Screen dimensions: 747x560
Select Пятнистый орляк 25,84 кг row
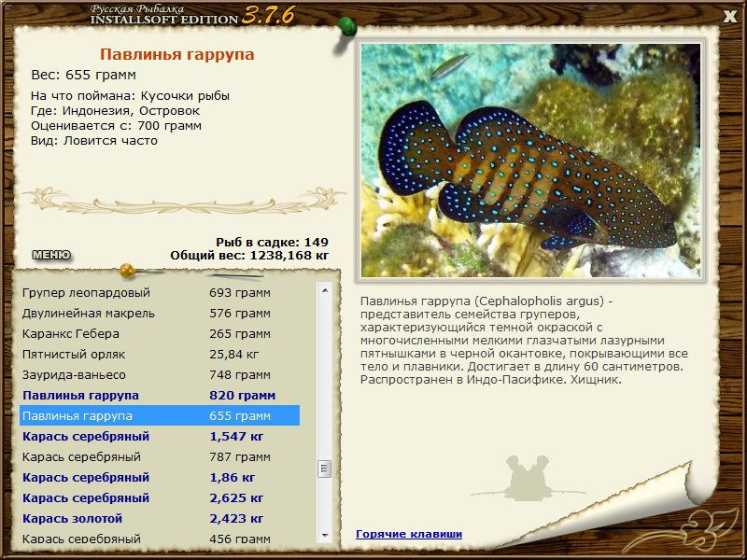(160, 354)
